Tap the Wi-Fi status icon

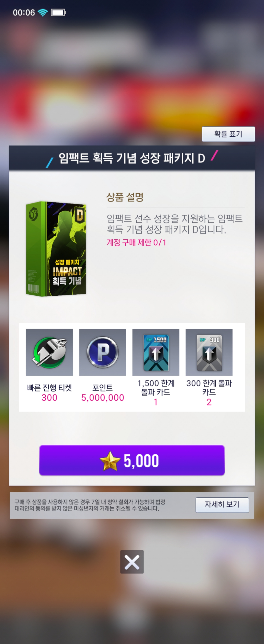pos(43,12)
